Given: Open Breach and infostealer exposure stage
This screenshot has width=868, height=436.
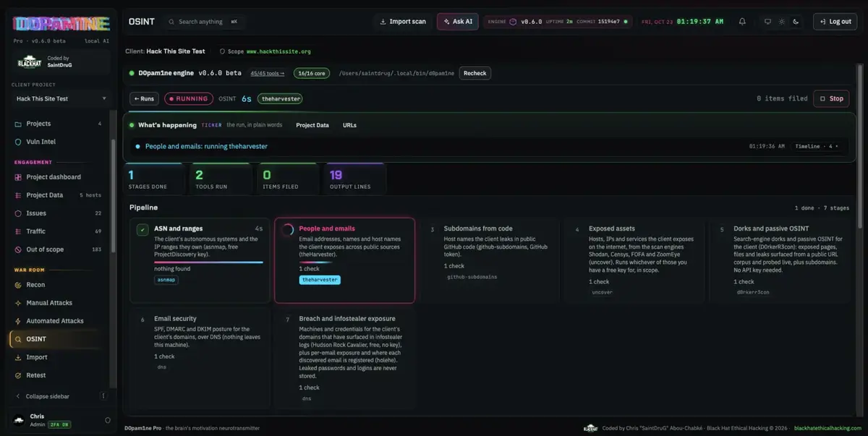Looking at the screenshot, I should [344, 358].
